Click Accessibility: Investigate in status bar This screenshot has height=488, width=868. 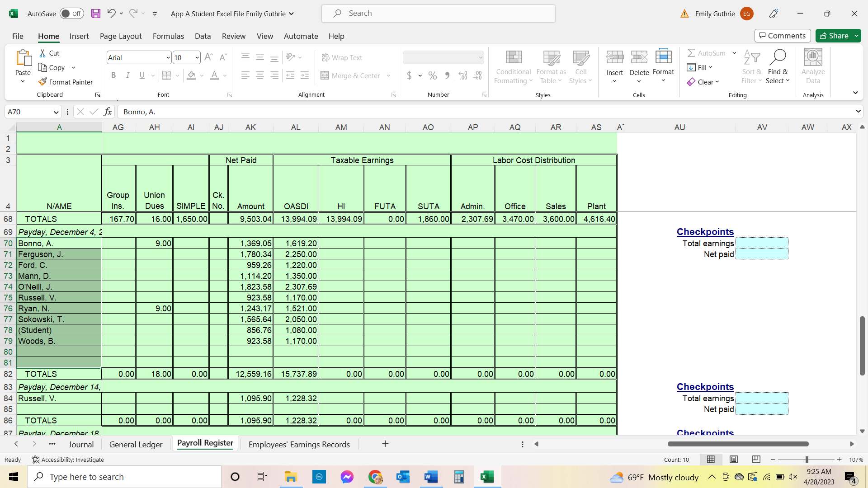[68, 460]
